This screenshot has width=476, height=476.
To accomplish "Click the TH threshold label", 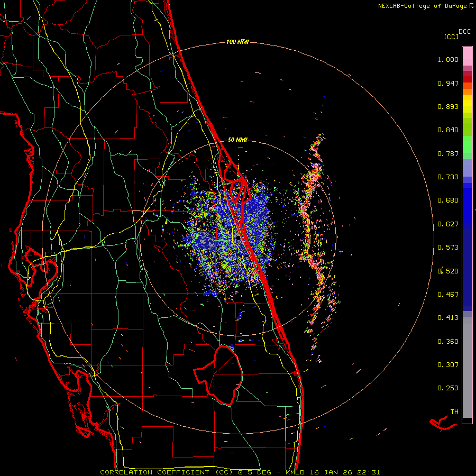I will (x=454, y=412).
